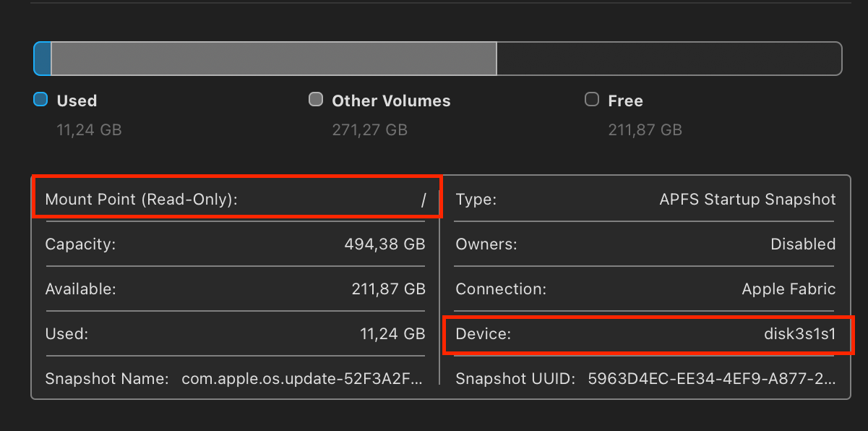Viewport: 868px width, 431px height.
Task: Click the blue Used segment of storage bar
Action: click(43, 59)
